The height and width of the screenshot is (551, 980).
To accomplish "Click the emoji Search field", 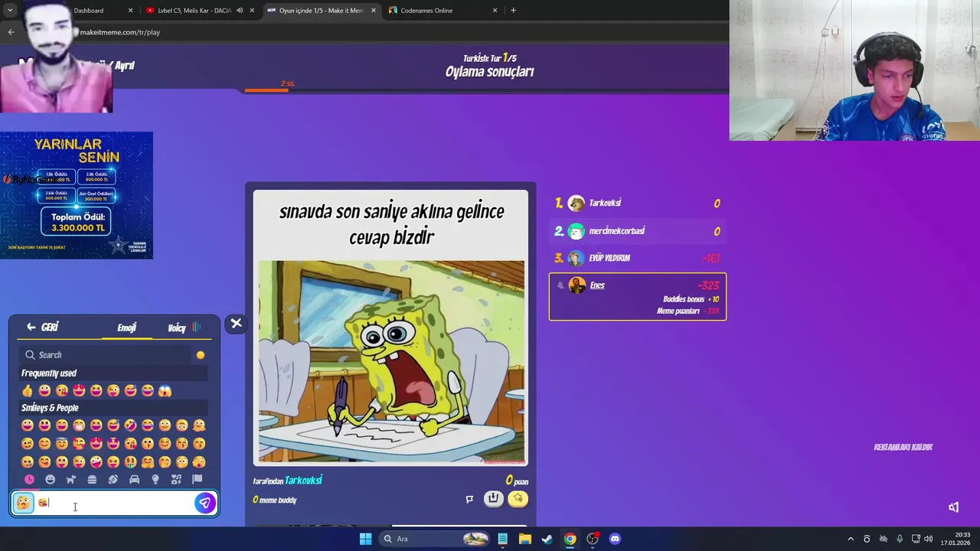I will (106, 354).
